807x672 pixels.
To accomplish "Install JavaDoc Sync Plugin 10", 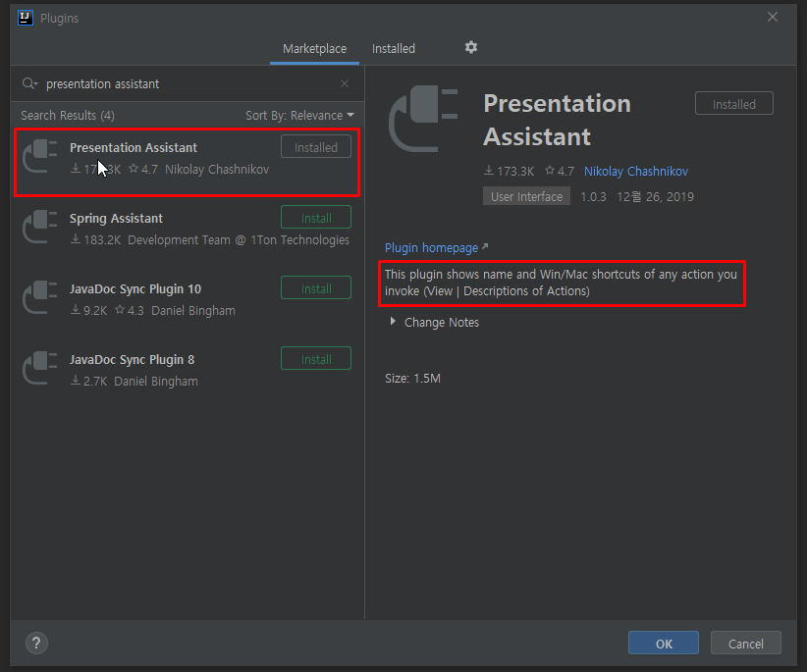I will tap(316, 287).
